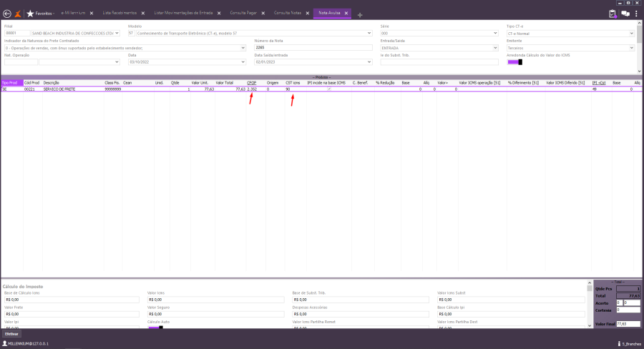This screenshot has height=349, width=644.
Task: Click the Número da Nota field
Action: tap(313, 48)
